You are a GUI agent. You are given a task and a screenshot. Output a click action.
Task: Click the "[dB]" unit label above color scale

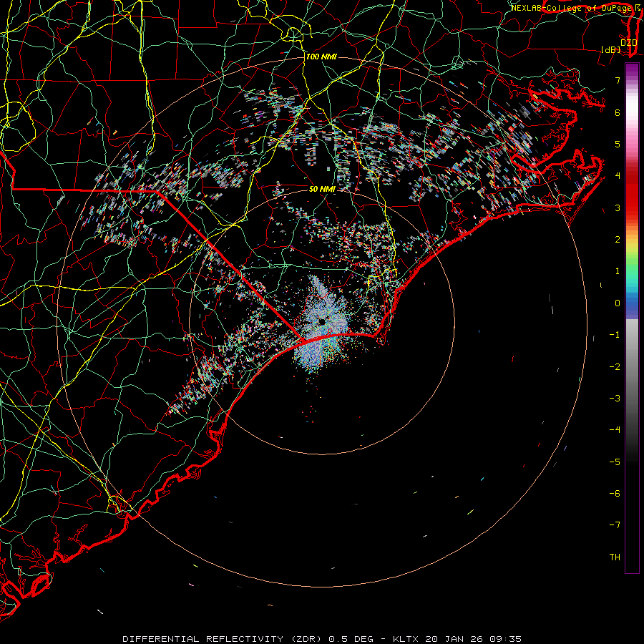click(x=610, y=49)
